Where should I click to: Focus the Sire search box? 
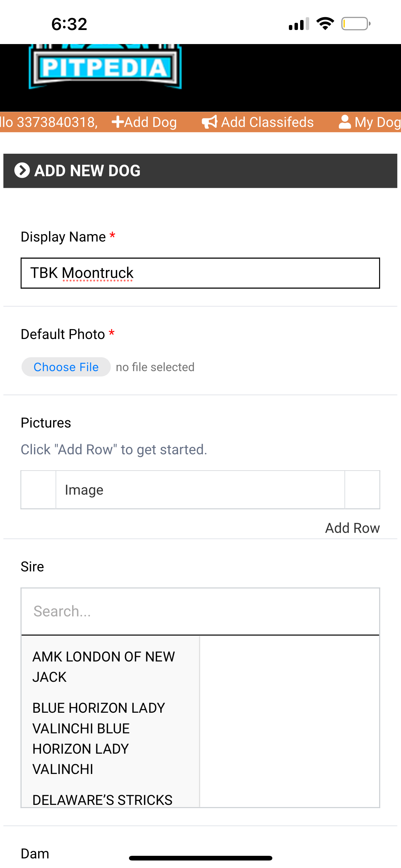pyautogui.click(x=200, y=611)
